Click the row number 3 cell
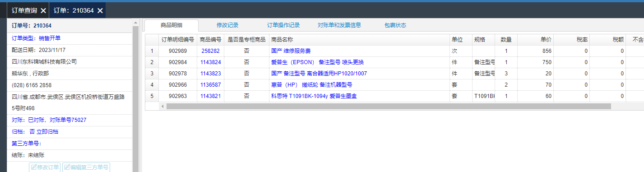The width and height of the screenshot is (644, 172). pyautogui.click(x=152, y=74)
